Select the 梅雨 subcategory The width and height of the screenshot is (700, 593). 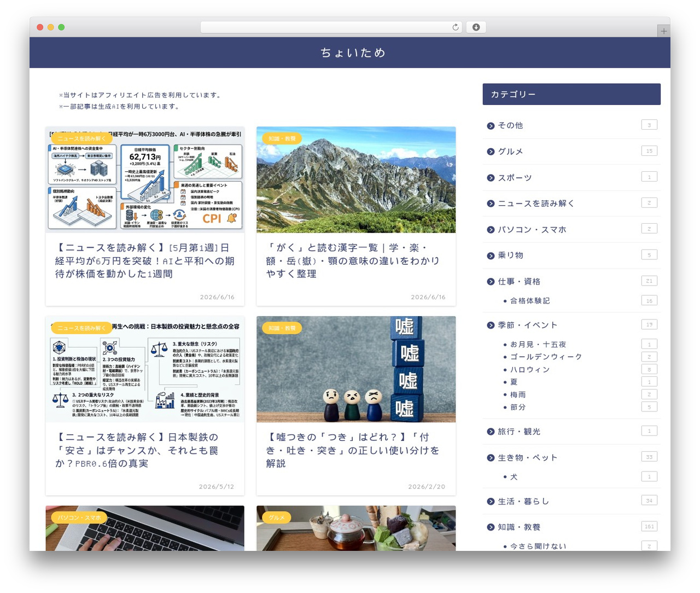click(518, 394)
